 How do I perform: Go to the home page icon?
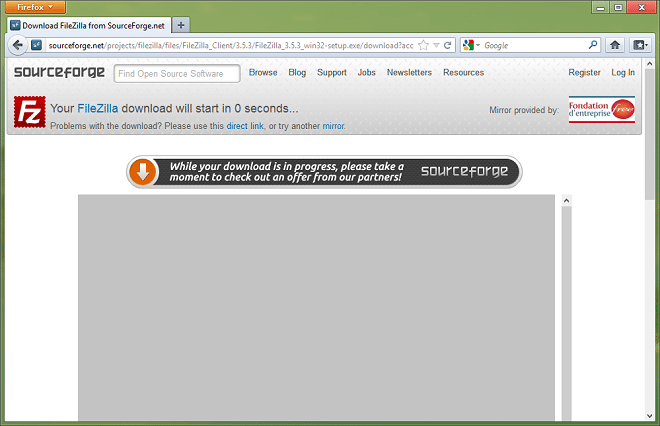coord(615,45)
